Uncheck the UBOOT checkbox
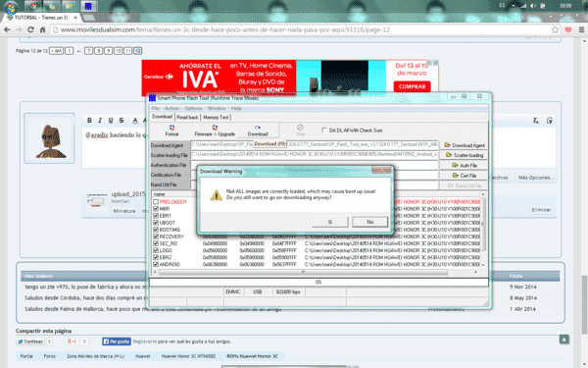Screen dimensions: 588x368 click(x=156, y=223)
